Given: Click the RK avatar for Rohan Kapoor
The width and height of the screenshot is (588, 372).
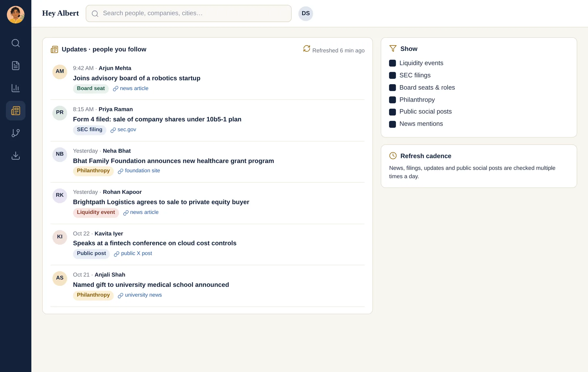Looking at the screenshot, I should tap(60, 195).
